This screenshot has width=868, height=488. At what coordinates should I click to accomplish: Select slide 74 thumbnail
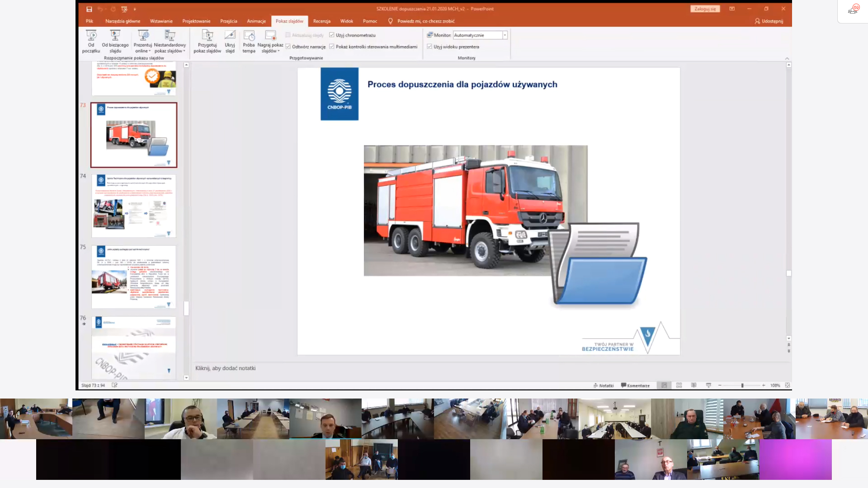click(134, 206)
